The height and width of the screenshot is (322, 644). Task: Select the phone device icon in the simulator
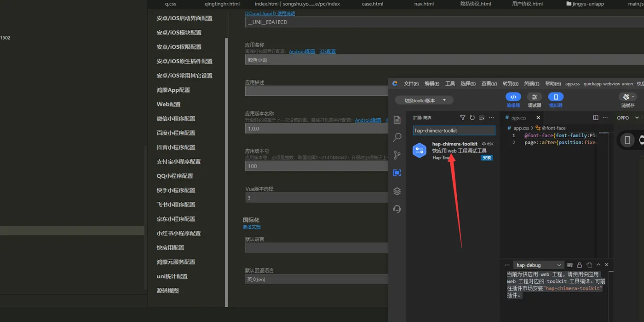coord(627,140)
